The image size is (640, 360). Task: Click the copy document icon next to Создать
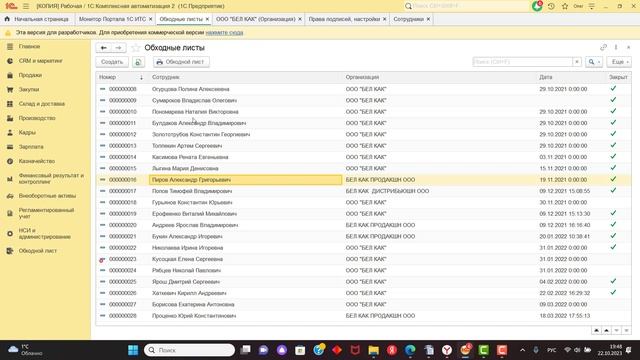(138, 62)
